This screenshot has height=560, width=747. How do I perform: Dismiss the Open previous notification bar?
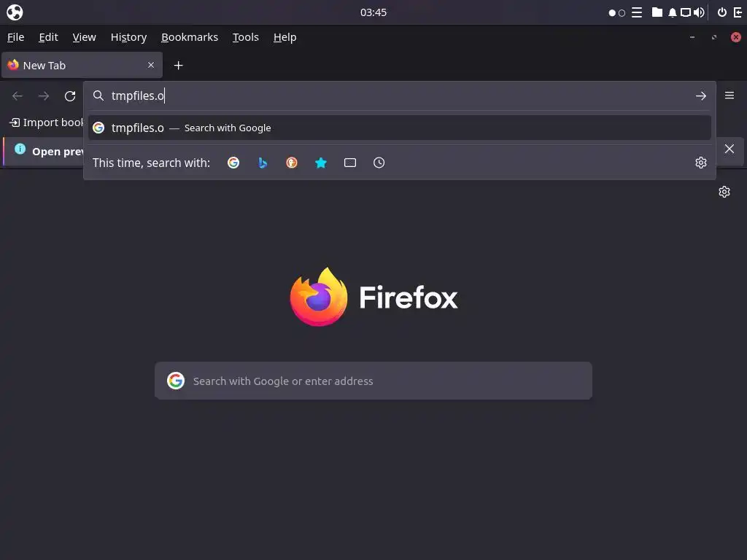click(x=729, y=149)
